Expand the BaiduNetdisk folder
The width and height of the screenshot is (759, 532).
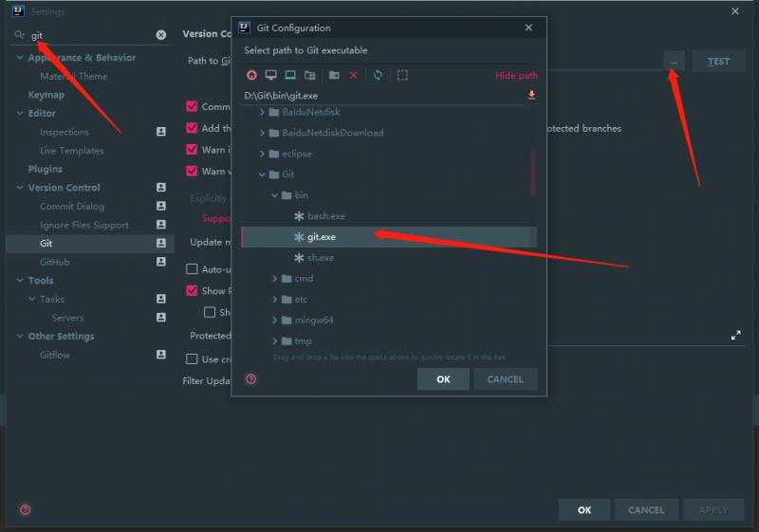pyautogui.click(x=262, y=112)
